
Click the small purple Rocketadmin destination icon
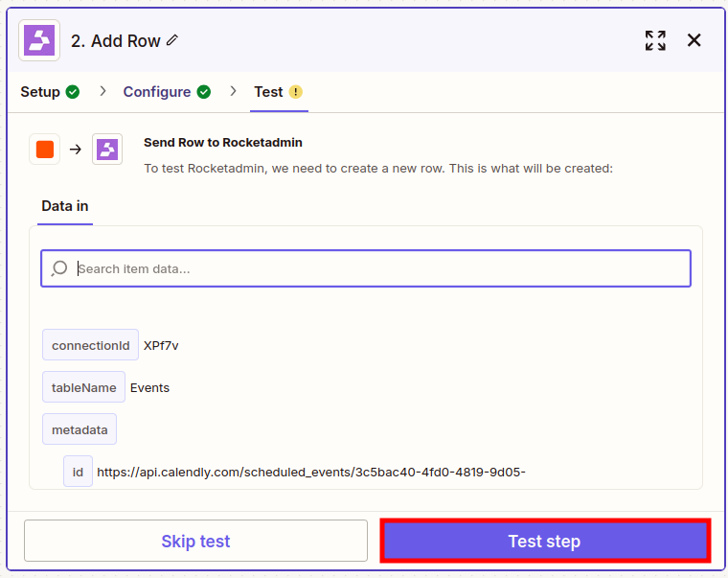(107, 150)
